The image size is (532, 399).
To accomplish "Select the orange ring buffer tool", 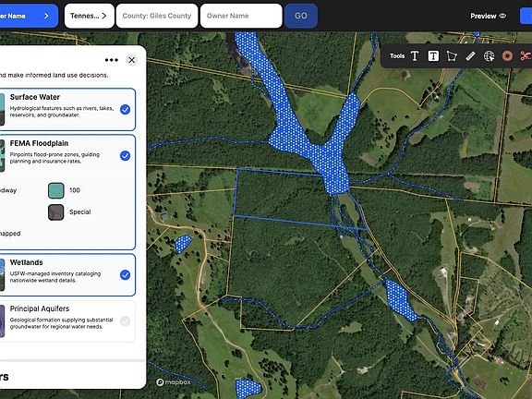I will [507, 56].
